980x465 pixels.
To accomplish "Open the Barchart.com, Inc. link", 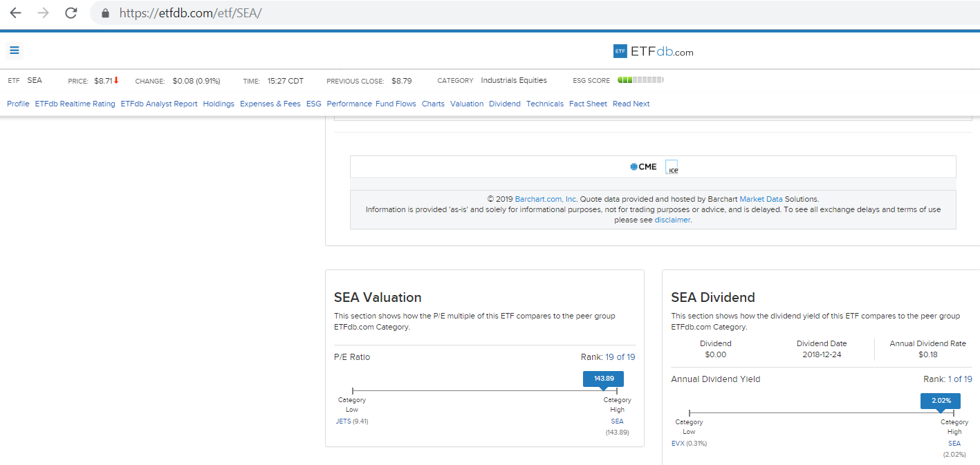I will click(546, 199).
